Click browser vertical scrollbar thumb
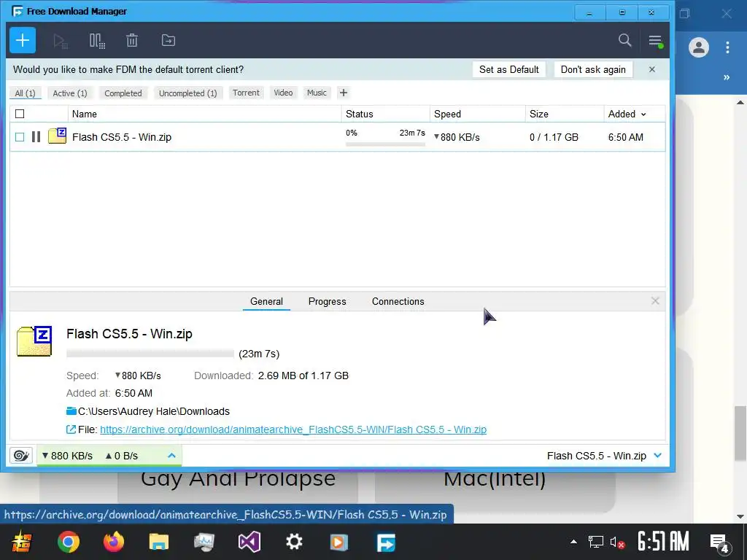Image resolution: width=747 pixels, height=560 pixels. coord(740,433)
